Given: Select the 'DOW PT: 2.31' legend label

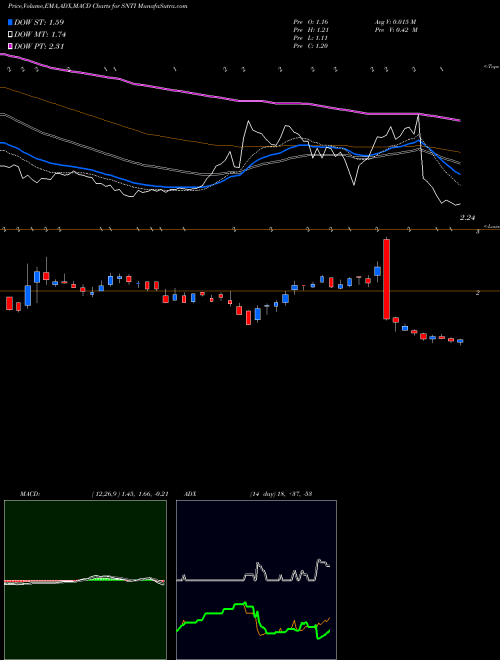Looking at the screenshot, I should [39, 47].
